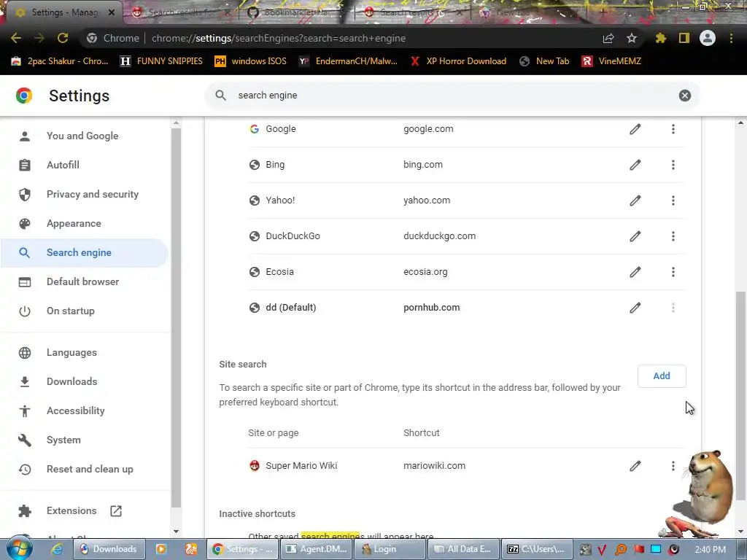747x560 pixels.
Task: Open XP Horror Download bookmark
Action: [x=458, y=61]
